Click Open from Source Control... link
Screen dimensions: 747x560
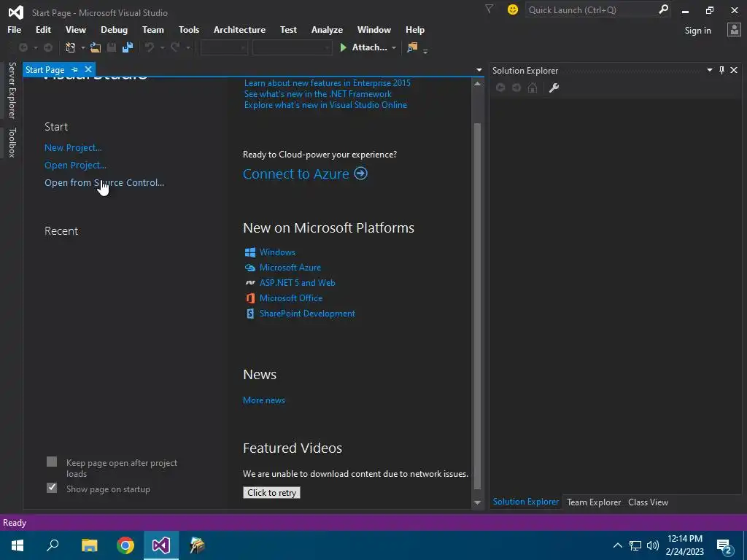click(104, 182)
